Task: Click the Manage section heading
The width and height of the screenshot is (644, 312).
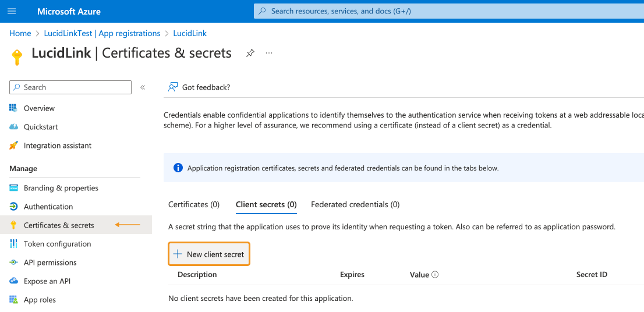Action: [23, 168]
